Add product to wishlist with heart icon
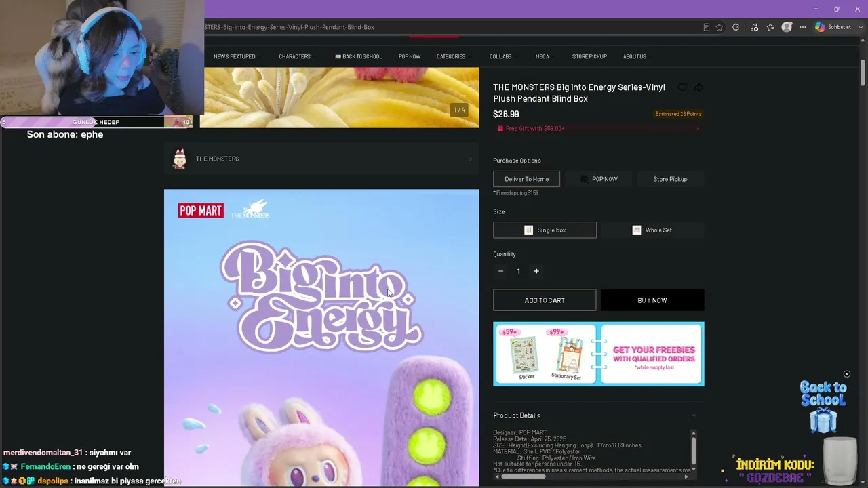Screen dimensions: 868x488 (683, 87)
